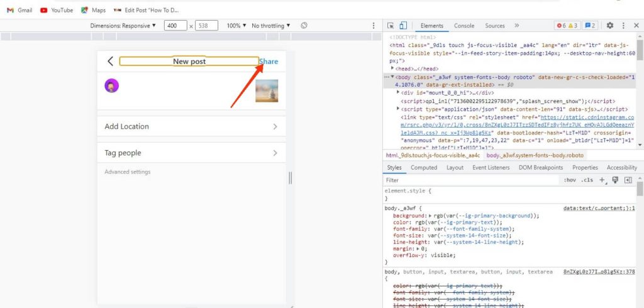Click the blue issues count badge

[590, 26]
